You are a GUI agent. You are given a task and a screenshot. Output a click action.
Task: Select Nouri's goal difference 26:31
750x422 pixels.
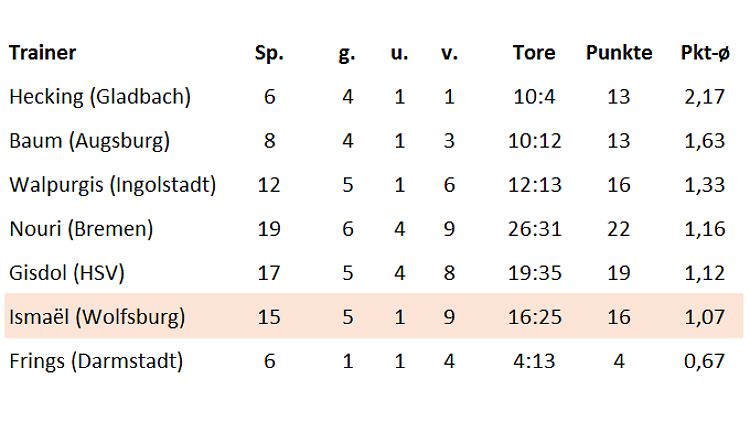[x=534, y=229]
